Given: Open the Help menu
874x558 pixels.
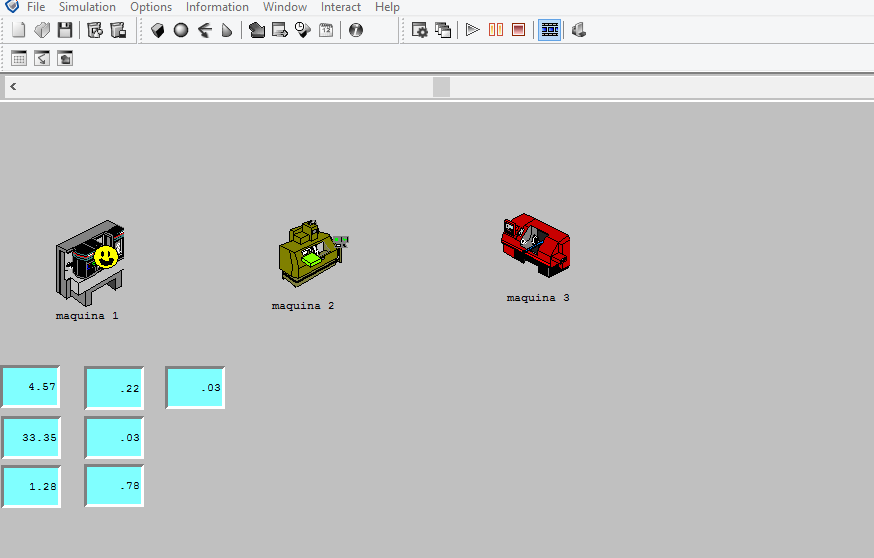Looking at the screenshot, I should point(387,7).
